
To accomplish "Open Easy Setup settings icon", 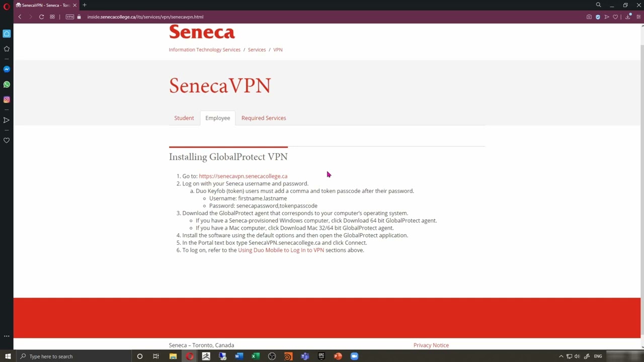I will coord(637,17).
